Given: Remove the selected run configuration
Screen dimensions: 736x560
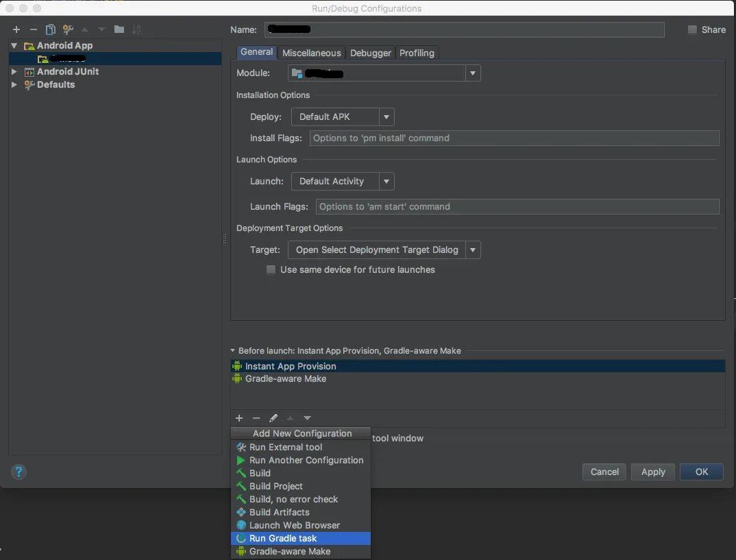Looking at the screenshot, I should coord(34,29).
